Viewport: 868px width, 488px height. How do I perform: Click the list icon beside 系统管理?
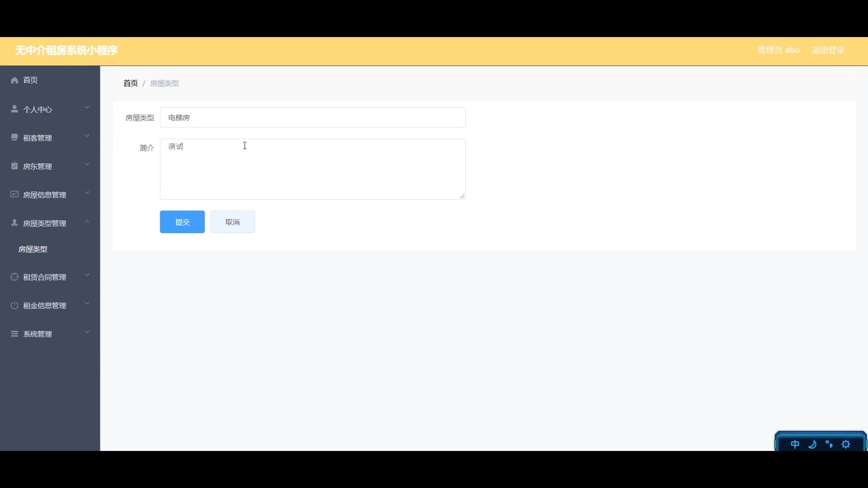14,334
